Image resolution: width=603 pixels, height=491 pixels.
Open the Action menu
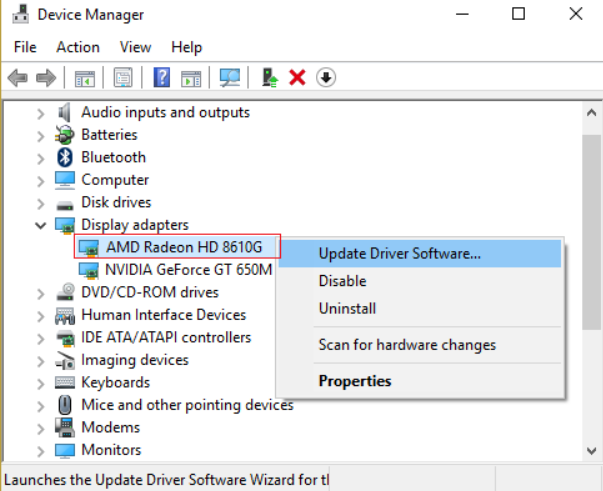click(78, 47)
